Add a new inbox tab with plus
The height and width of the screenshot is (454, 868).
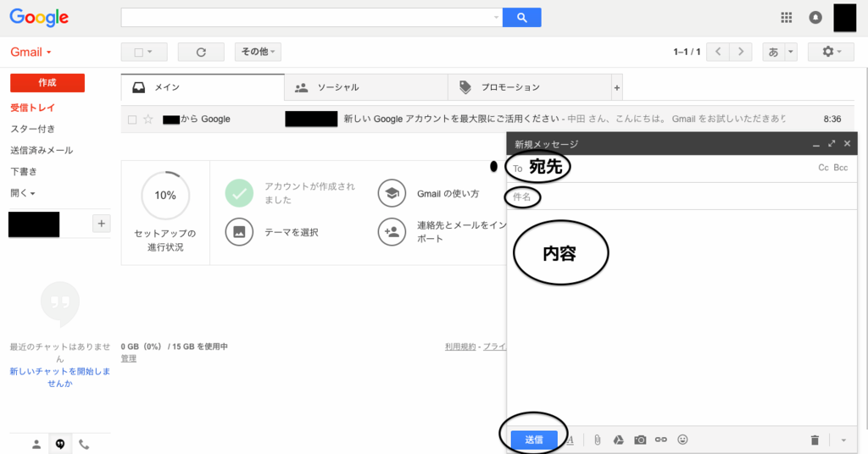click(x=617, y=87)
